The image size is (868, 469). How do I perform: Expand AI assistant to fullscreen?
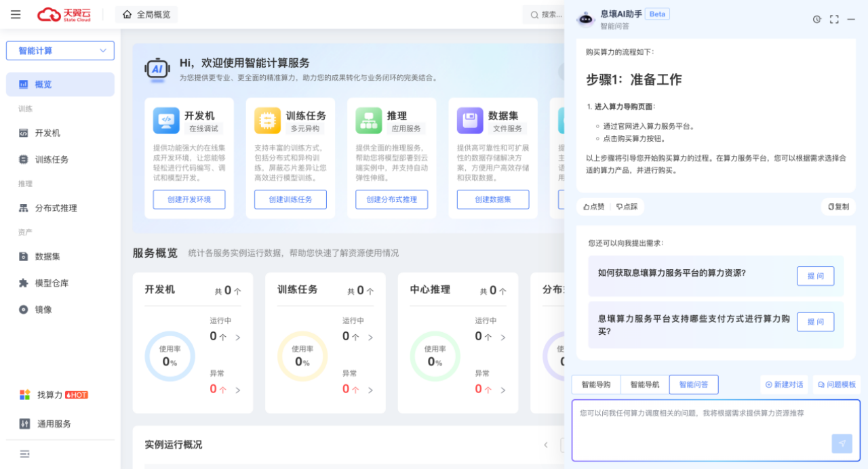834,19
